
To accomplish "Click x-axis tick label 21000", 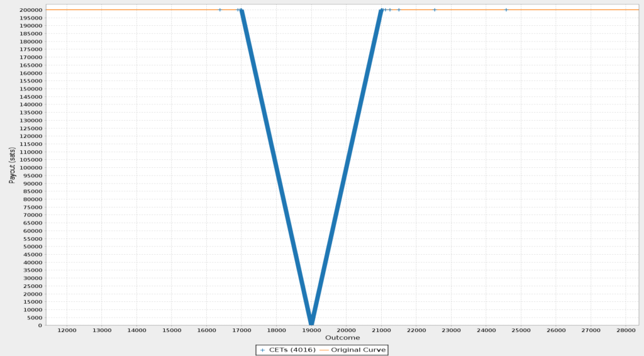I will coord(381,330).
